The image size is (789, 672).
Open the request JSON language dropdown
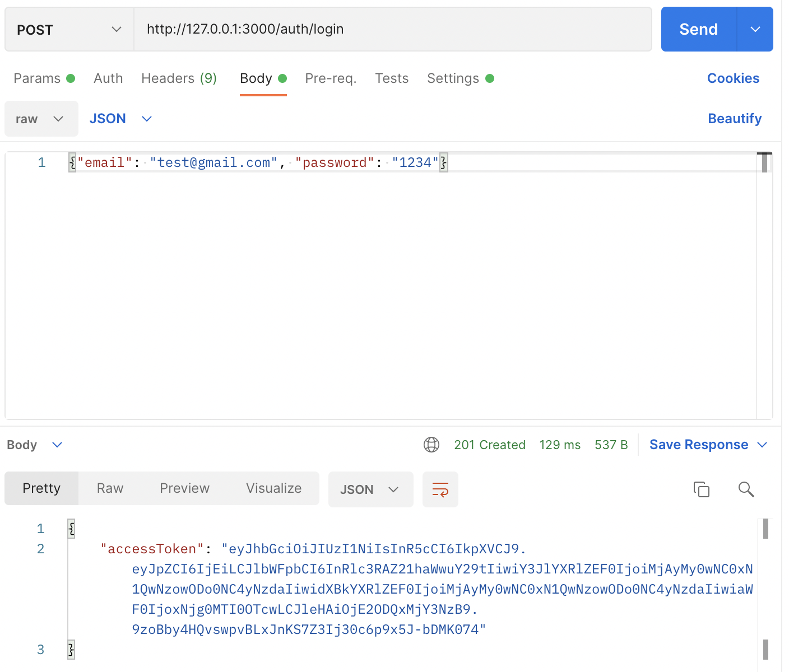[121, 119]
